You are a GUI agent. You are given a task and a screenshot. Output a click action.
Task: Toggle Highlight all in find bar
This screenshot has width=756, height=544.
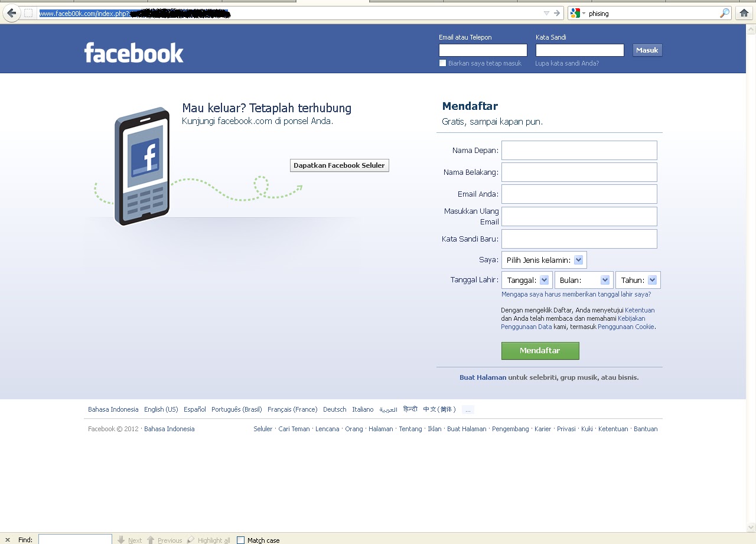(208, 540)
